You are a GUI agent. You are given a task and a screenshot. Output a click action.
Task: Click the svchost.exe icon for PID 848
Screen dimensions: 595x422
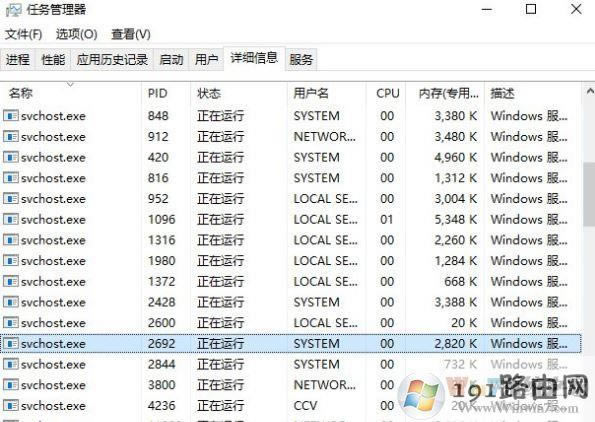(x=11, y=116)
